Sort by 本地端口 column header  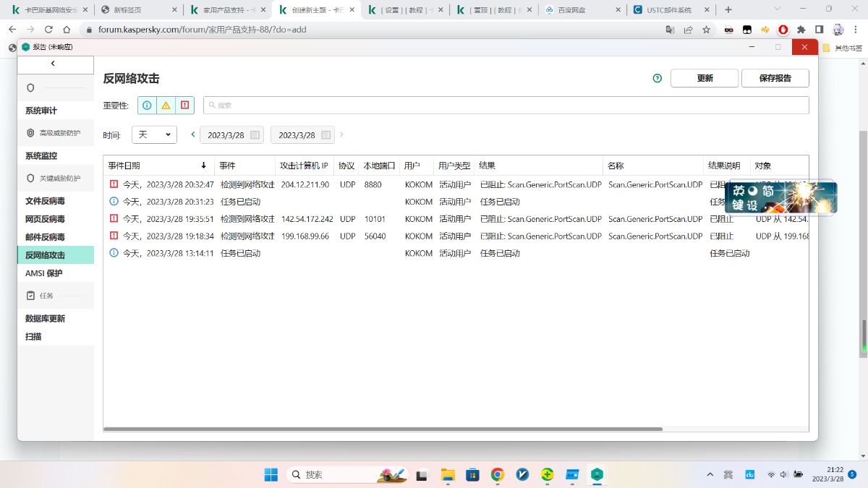[379, 166]
